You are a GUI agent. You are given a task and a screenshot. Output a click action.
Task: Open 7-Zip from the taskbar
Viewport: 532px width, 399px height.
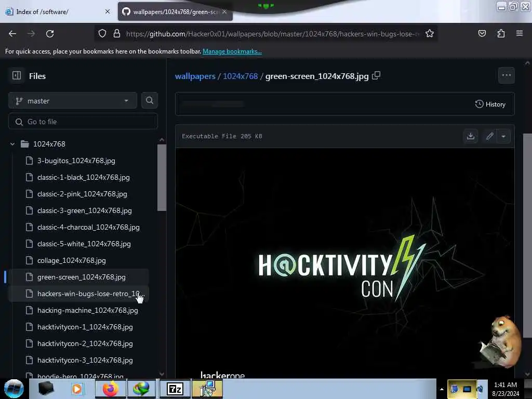(x=175, y=389)
